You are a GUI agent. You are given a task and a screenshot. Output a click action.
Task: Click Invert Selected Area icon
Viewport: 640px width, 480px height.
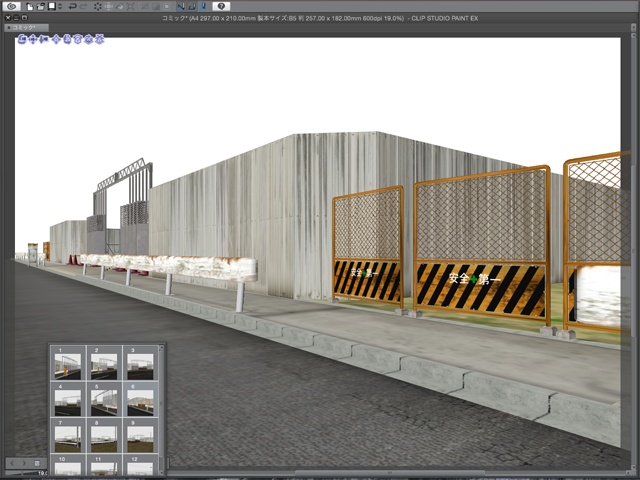pyautogui.click(x=156, y=7)
